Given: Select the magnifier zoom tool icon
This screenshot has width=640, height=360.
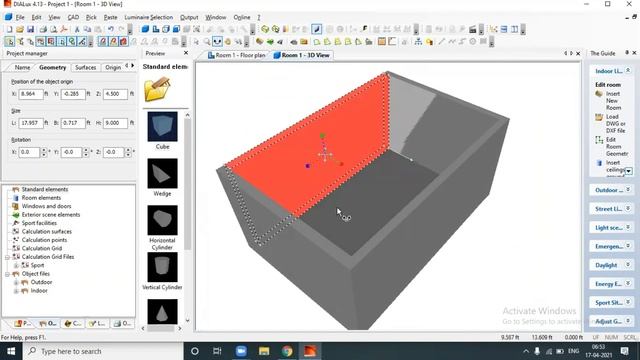Looking at the screenshot, I should 207,42.
